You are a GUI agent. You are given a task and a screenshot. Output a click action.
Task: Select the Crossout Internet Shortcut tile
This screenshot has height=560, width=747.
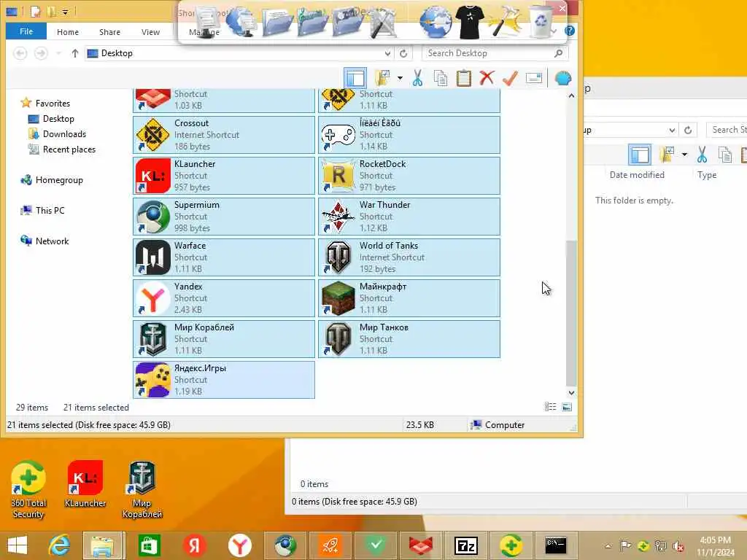coord(224,135)
